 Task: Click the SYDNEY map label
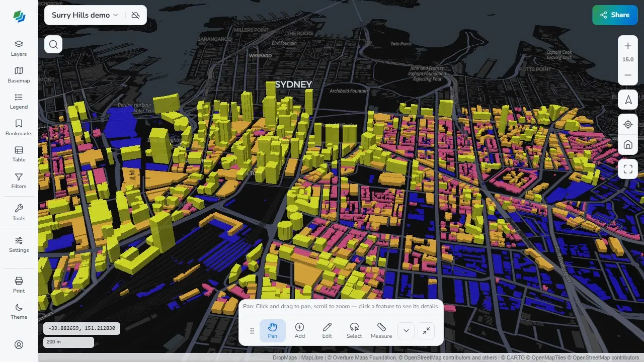(293, 84)
